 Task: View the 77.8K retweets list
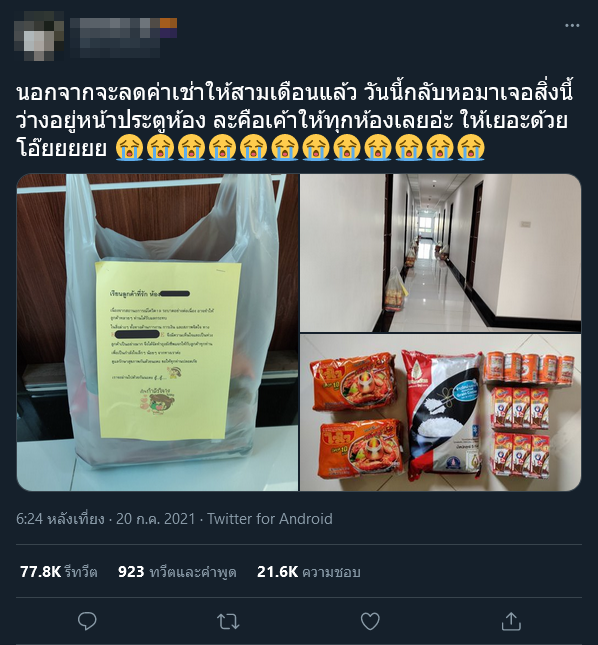click(59, 572)
